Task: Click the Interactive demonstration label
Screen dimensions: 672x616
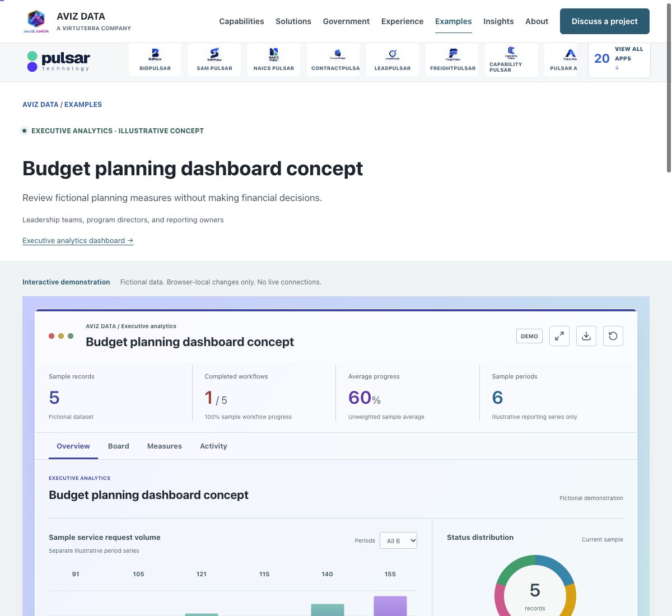Action: 66,282
